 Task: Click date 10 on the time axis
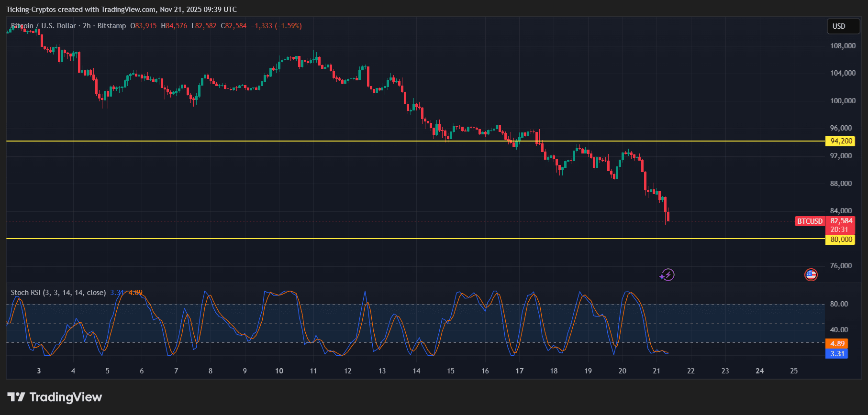point(279,371)
